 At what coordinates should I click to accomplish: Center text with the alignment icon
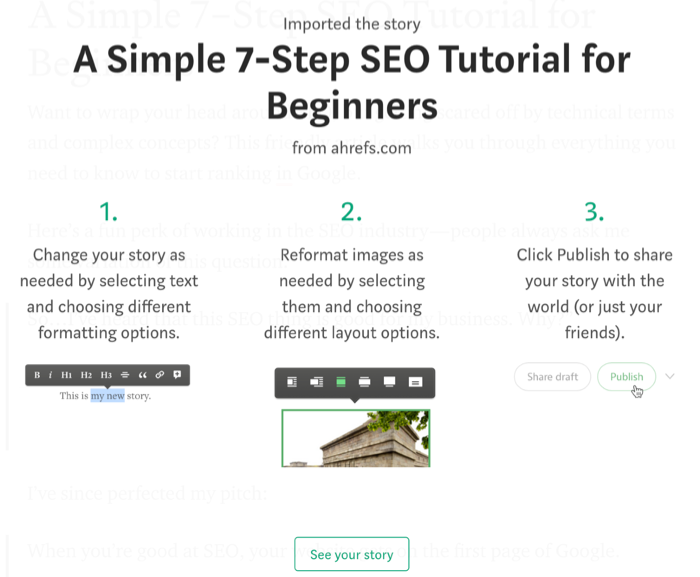(125, 375)
